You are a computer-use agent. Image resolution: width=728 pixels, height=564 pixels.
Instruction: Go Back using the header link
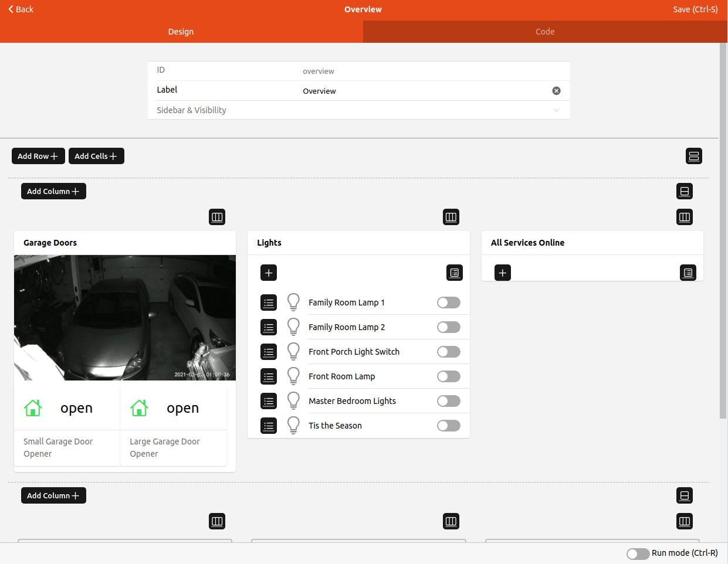point(21,9)
